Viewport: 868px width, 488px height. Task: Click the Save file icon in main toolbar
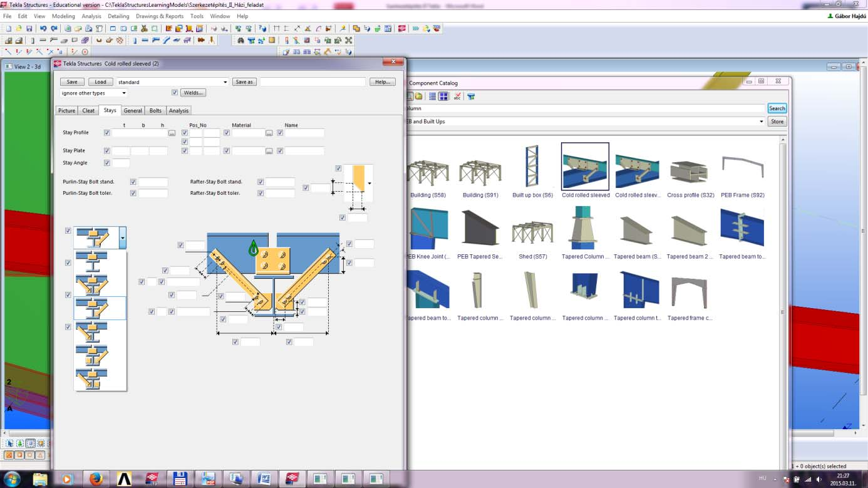click(29, 29)
